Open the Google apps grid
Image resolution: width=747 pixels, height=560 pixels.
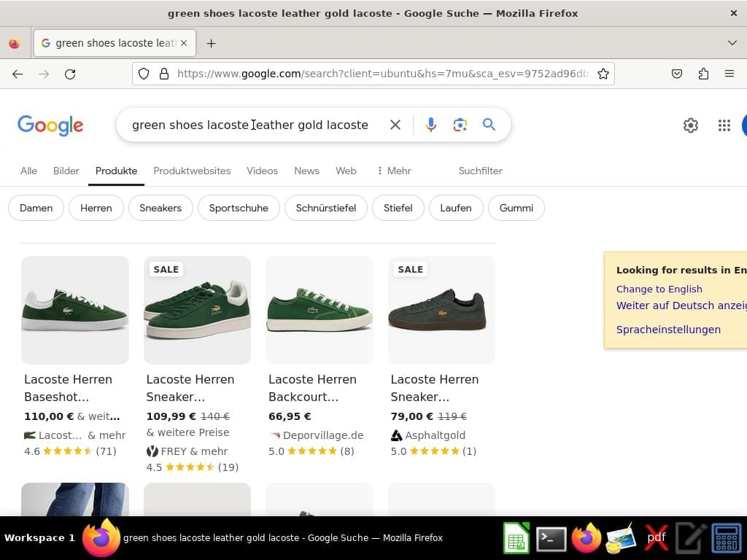724,125
